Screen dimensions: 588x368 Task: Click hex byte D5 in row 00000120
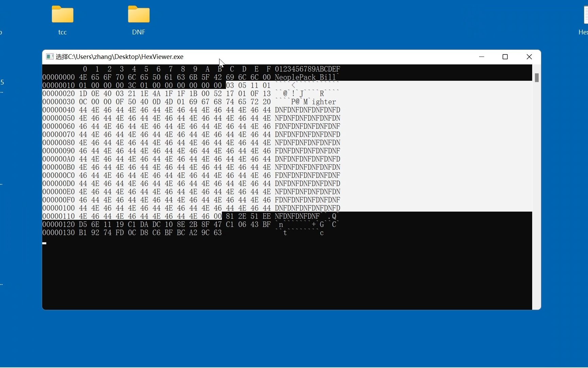[83, 225]
